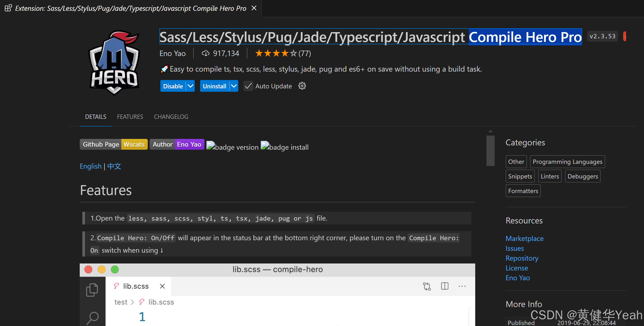Select the Programming Languages category tag
The image size is (644, 326).
(x=567, y=162)
